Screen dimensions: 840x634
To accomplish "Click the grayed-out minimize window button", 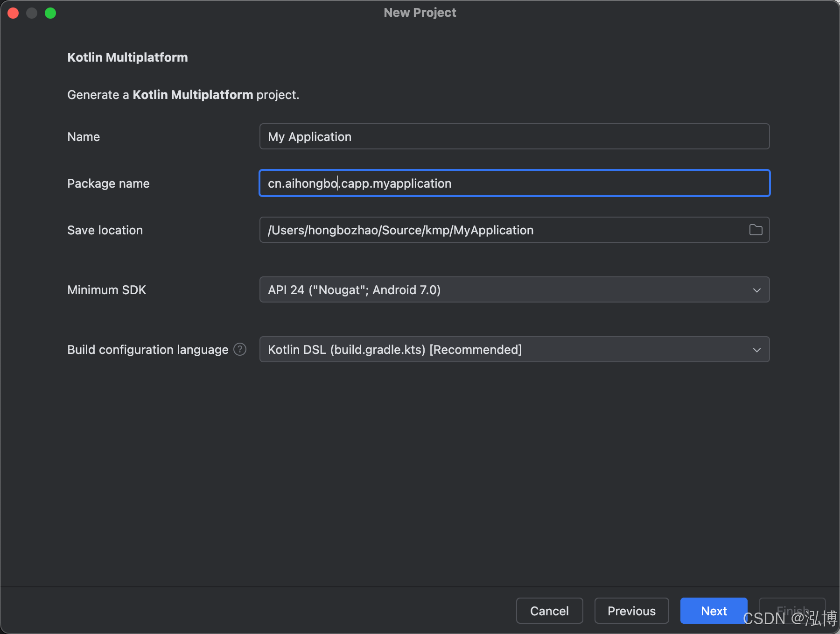I will pos(32,13).
